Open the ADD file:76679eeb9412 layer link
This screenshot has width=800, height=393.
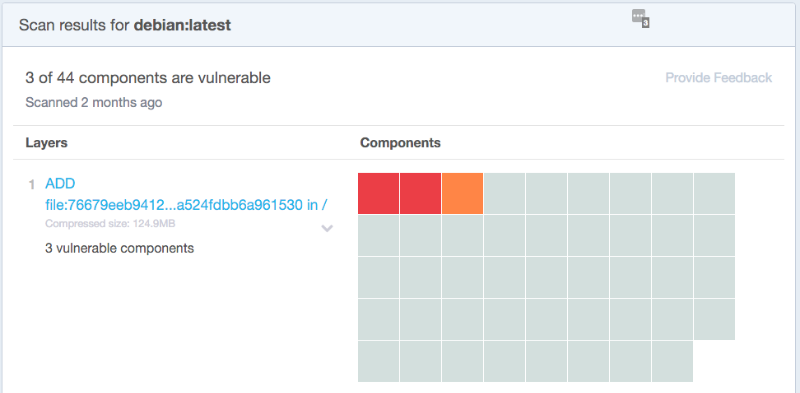(x=186, y=194)
